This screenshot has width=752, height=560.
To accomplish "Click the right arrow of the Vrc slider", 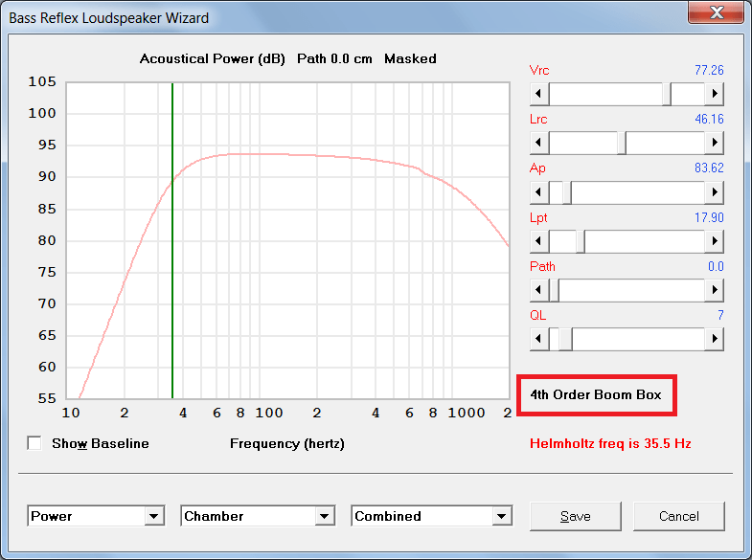I will tap(714, 94).
